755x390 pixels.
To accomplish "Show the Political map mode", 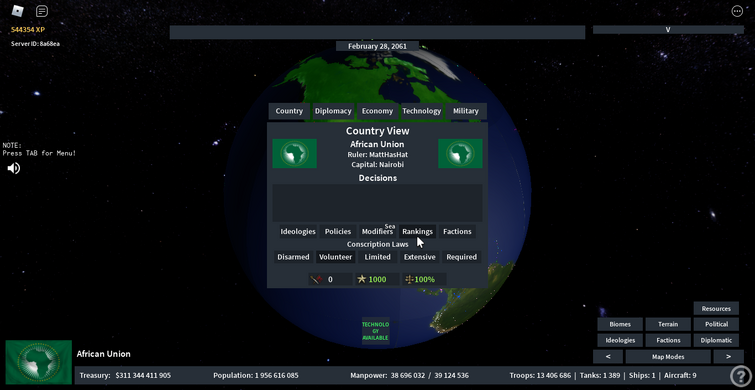I will point(716,325).
